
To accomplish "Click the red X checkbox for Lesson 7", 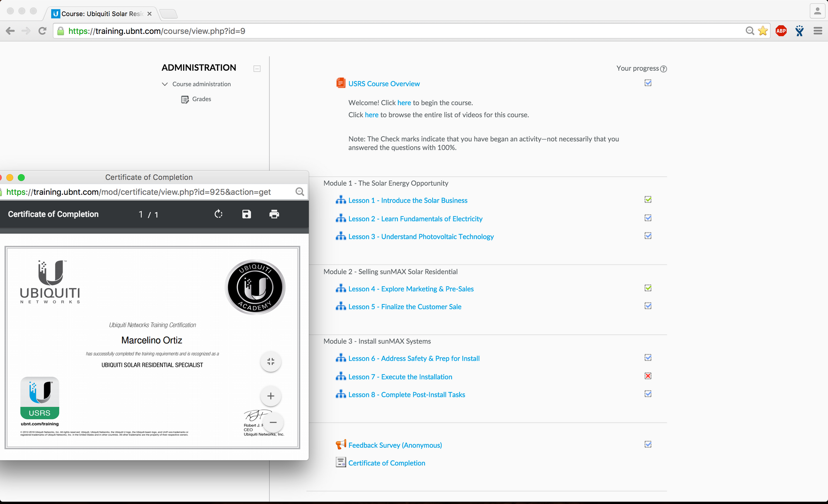I will pyautogui.click(x=648, y=376).
